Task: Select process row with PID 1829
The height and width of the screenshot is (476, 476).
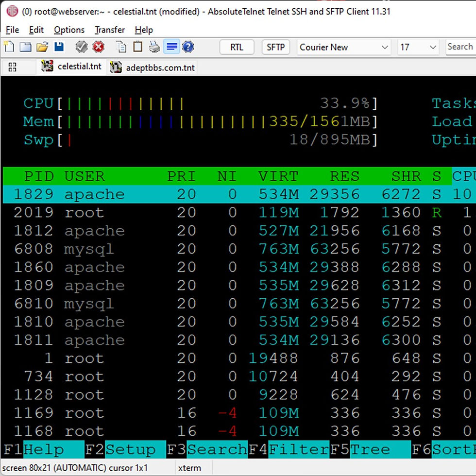Action: pos(239,194)
